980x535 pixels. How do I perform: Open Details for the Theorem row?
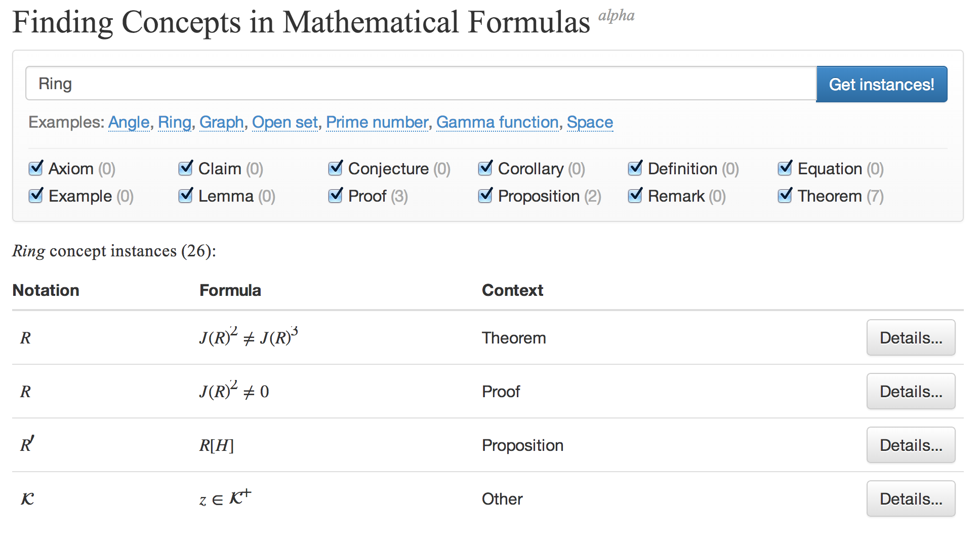pos(910,338)
